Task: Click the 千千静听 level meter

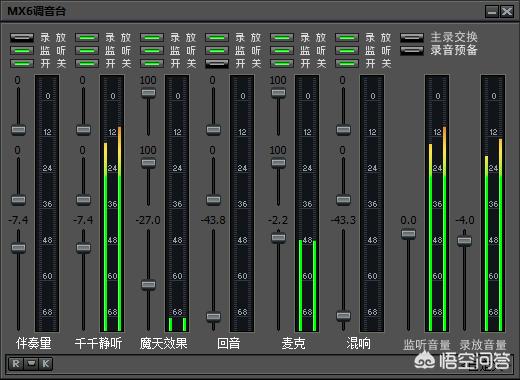Action: pyautogui.click(x=112, y=203)
